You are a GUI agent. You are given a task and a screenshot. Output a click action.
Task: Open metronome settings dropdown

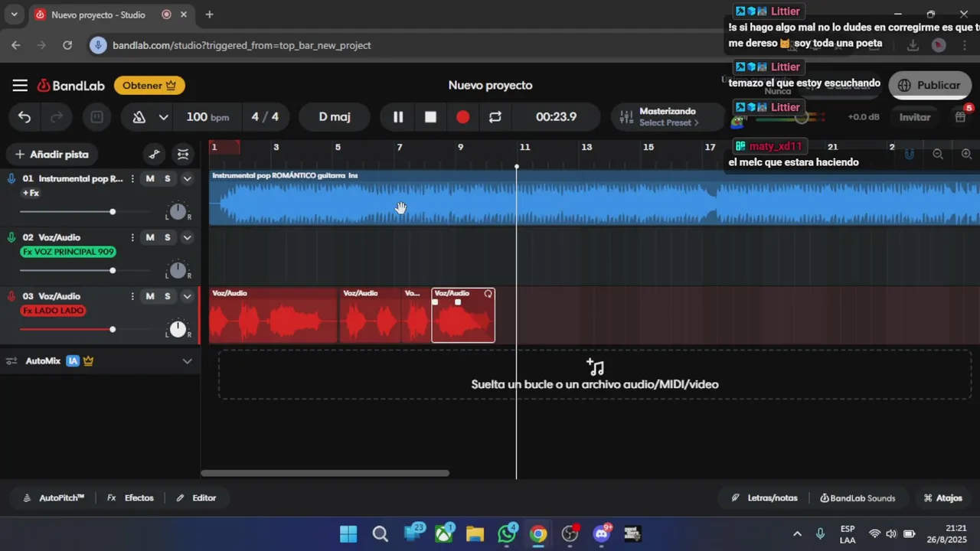click(163, 117)
